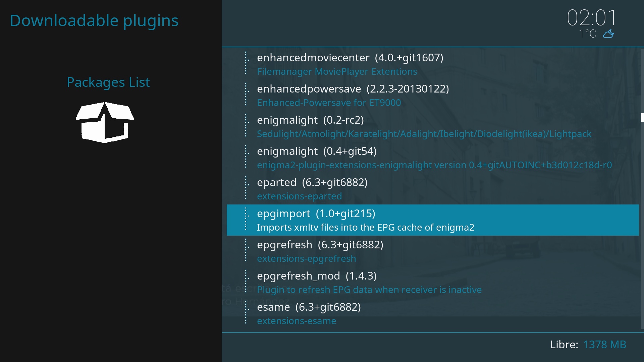Click the Packages List label
The width and height of the screenshot is (644, 362).
pyautogui.click(x=108, y=82)
